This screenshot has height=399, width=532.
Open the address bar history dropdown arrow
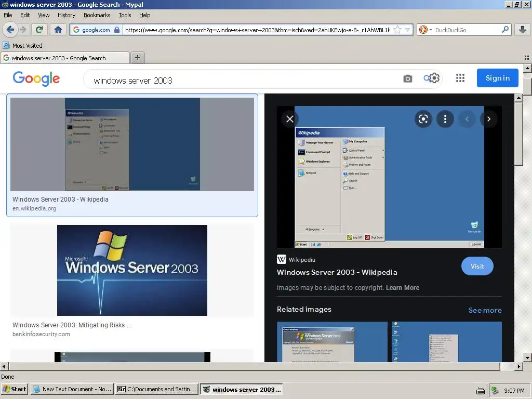408,30
